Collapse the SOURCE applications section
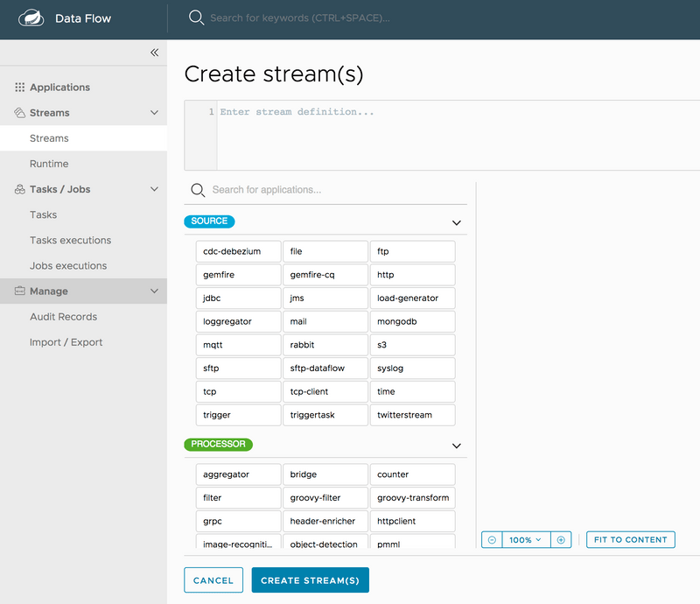 point(456,223)
